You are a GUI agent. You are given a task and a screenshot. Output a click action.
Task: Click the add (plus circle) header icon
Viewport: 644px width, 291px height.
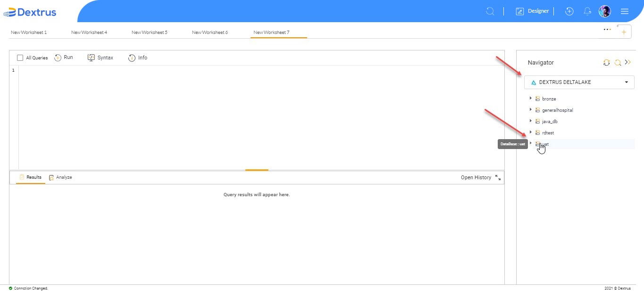[569, 11]
